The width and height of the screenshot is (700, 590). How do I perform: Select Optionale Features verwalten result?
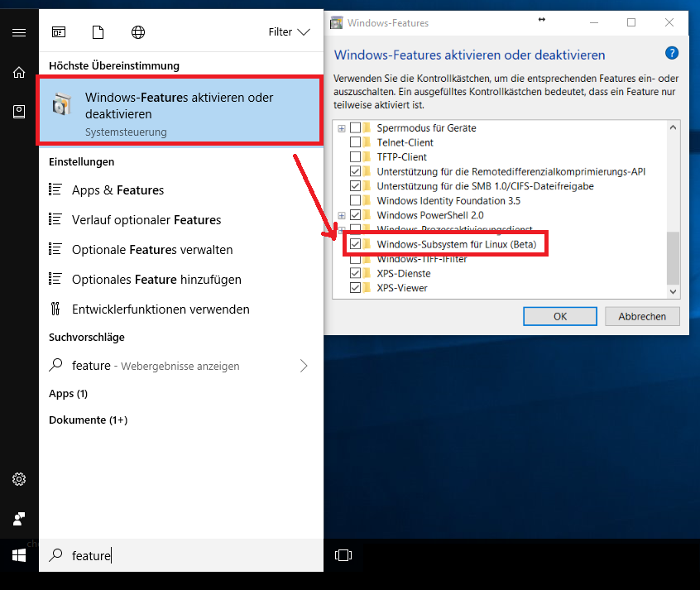coord(152,250)
